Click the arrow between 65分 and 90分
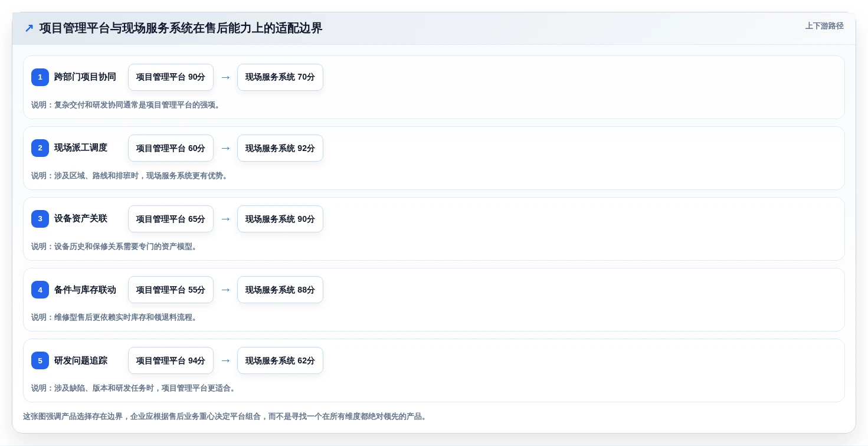The image size is (868, 446). (x=225, y=219)
